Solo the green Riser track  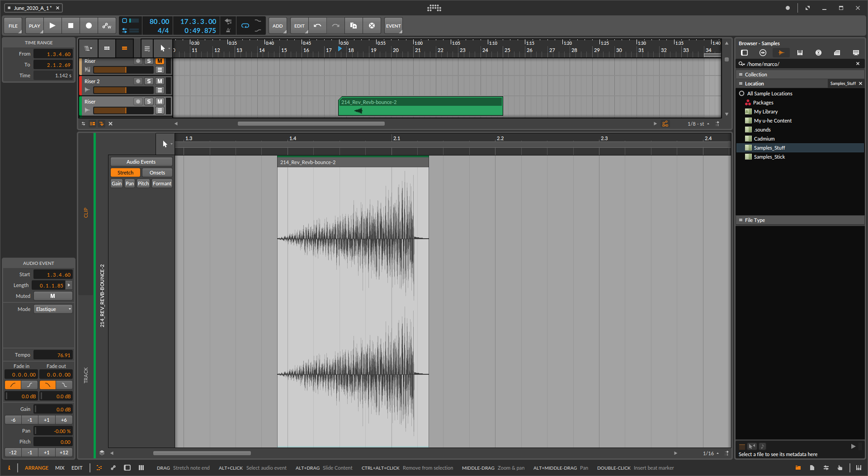(149, 102)
